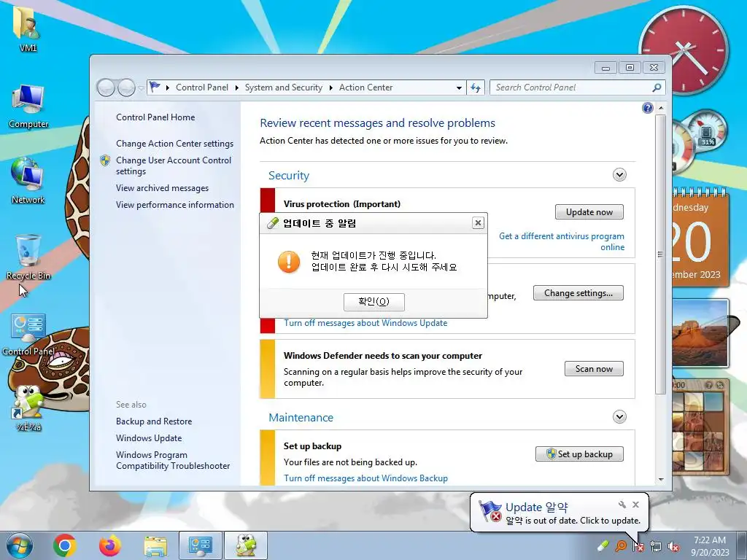Viewport: 747px width, 560px height.
Task: Click the orange magnifier tray icon
Action: tap(621, 545)
